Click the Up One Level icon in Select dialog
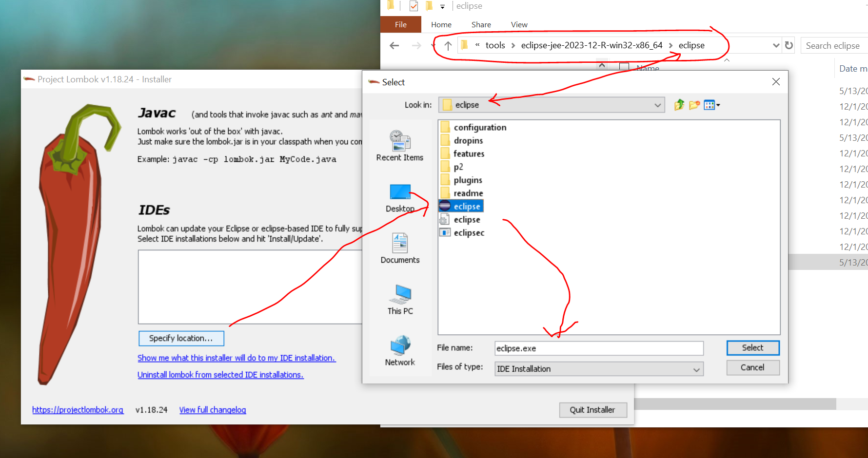 [679, 105]
